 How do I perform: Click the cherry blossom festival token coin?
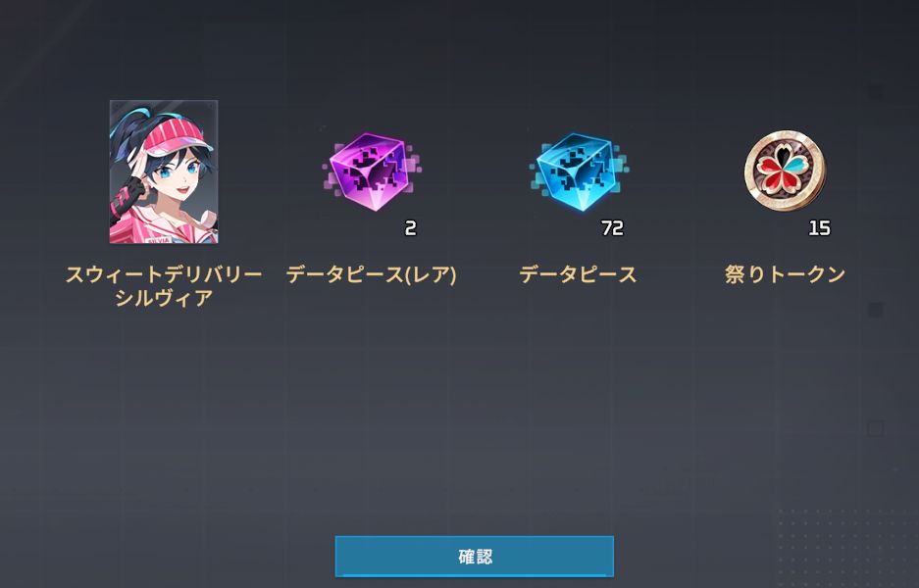tap(785, 171)
